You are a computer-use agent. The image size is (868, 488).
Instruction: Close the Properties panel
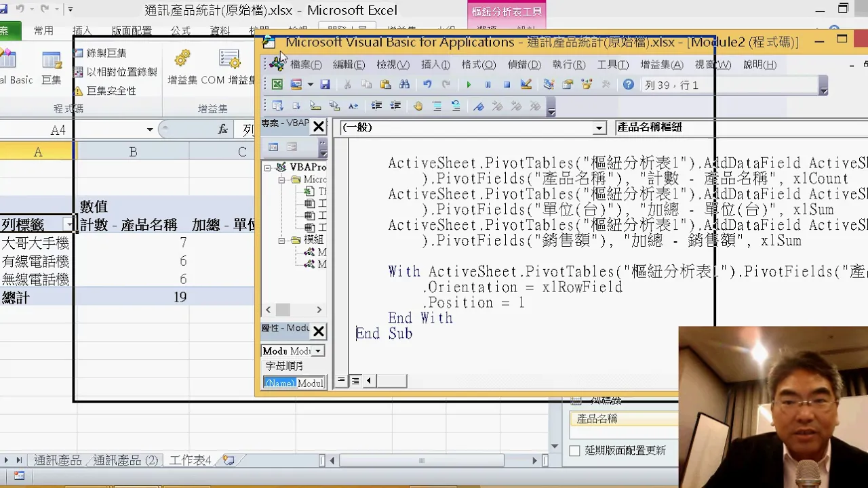[318, 331]
